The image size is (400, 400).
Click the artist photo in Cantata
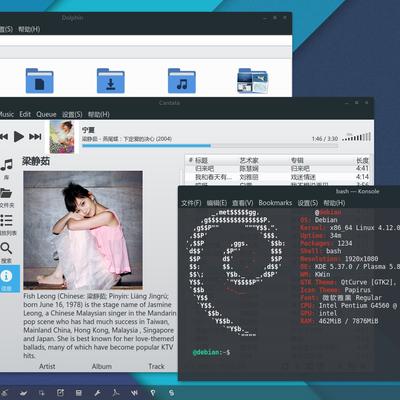coord(83,230)
